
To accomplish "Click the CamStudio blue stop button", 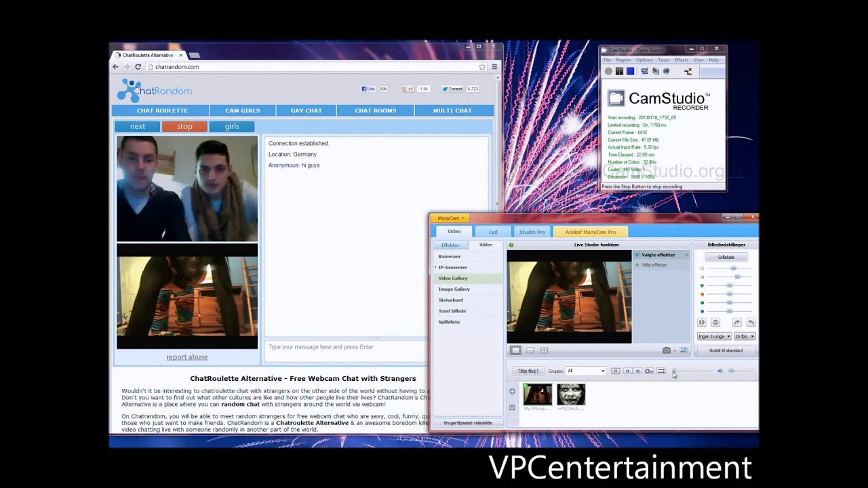I will click(x=630, y=71).
